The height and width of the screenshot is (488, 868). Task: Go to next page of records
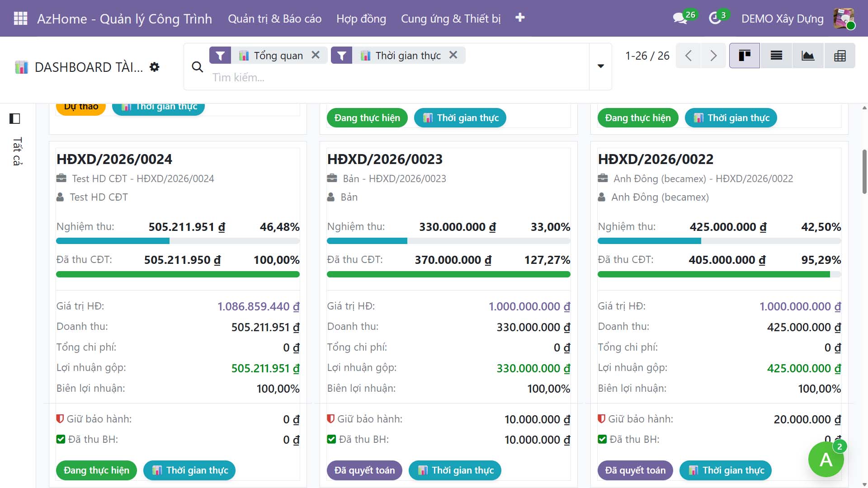pos(713,56)
